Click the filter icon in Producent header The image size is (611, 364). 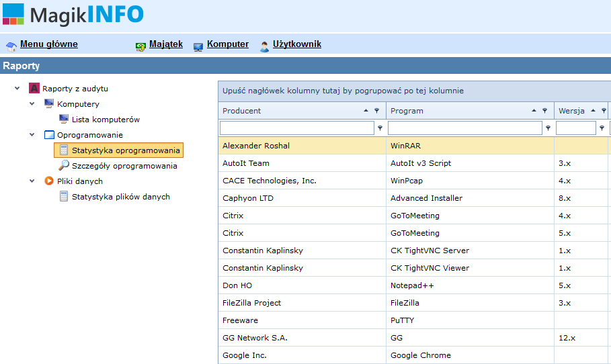point(377,111)
